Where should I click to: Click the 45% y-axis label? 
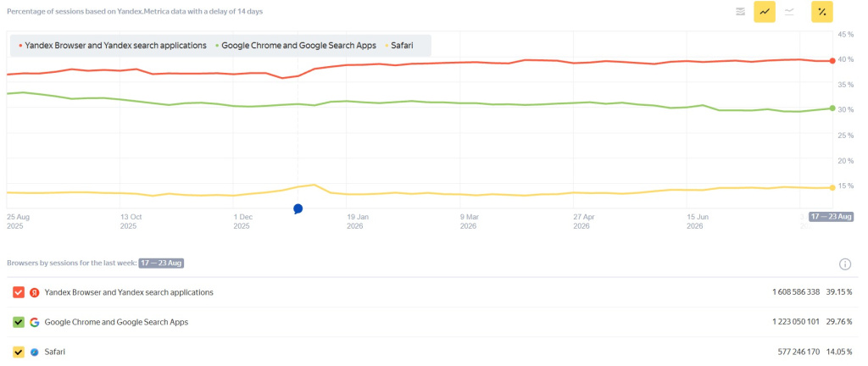coord(847,34)
